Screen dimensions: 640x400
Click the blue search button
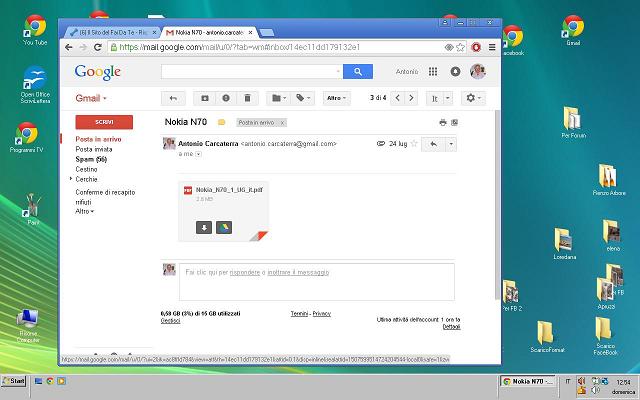coord(357,71)
